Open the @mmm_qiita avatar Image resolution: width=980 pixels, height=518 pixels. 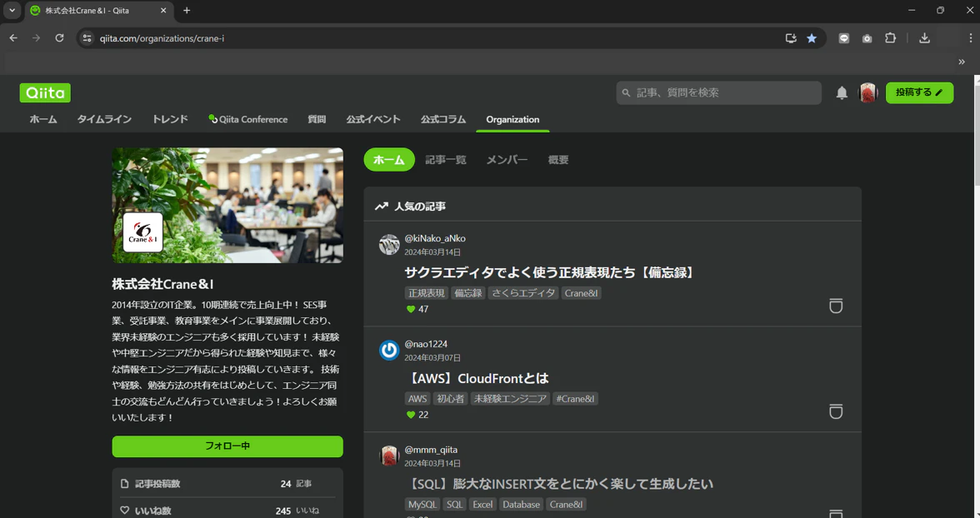(x=388, y=456)
